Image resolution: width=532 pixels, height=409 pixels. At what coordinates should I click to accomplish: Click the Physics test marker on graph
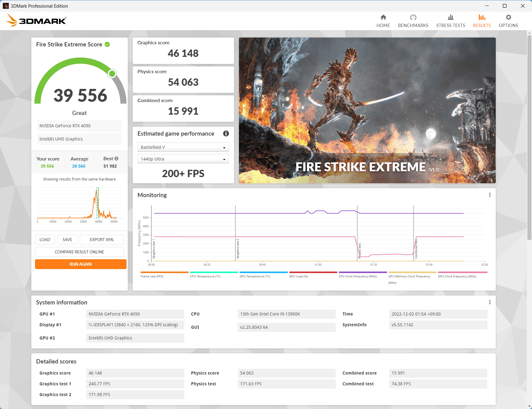coord(359,250)
